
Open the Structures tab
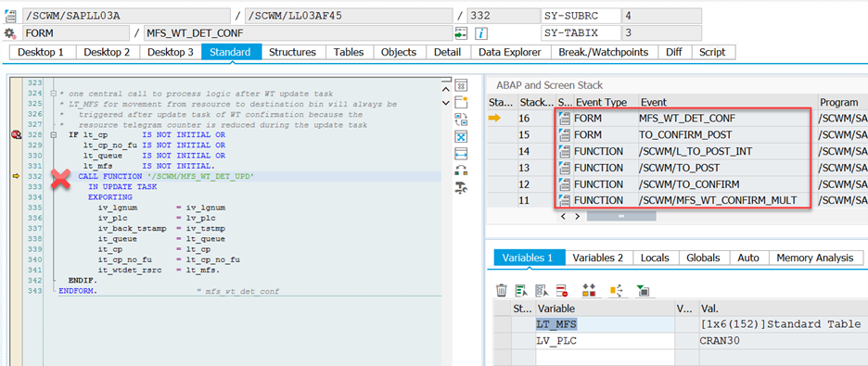(292, 52)
